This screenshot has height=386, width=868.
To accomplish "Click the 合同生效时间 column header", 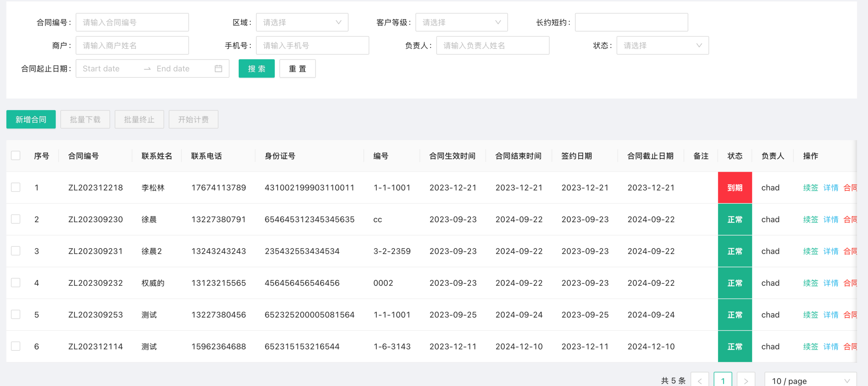I will 452,156.
